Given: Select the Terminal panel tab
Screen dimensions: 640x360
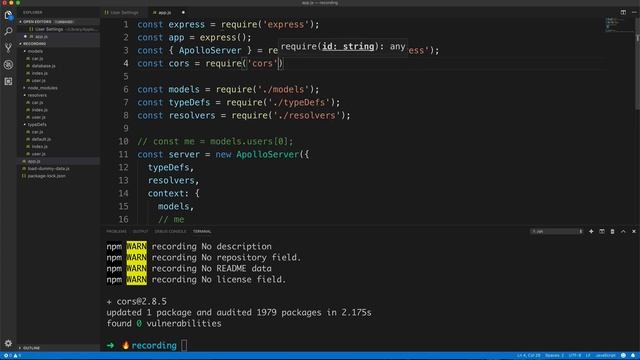Looking at the screenshot, I should tap(202, 231).
